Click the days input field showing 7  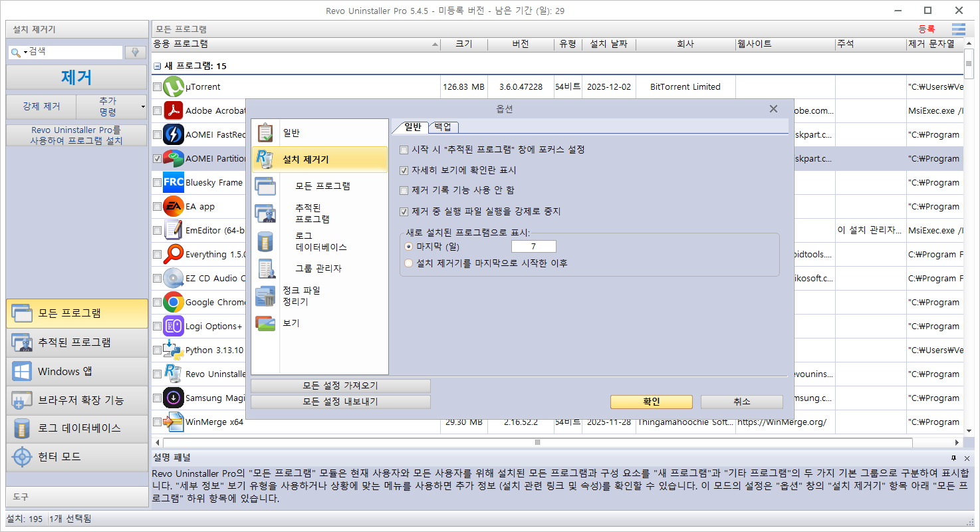[533, 247]
